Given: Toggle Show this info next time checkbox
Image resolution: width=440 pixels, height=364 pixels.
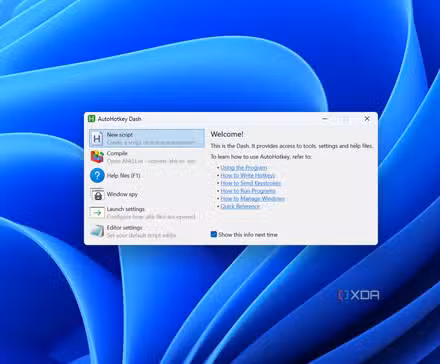Looking at the screenshot, I should [x=214, y=234].
